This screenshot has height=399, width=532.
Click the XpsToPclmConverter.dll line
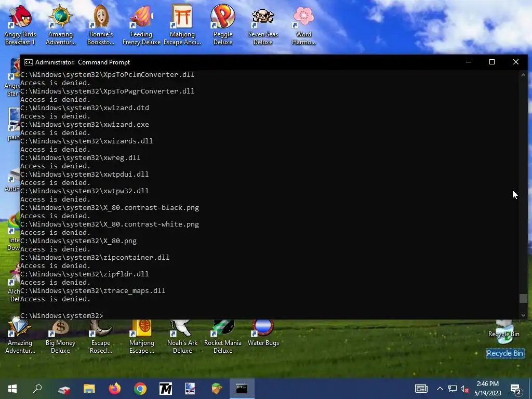(x=107, y=75)
